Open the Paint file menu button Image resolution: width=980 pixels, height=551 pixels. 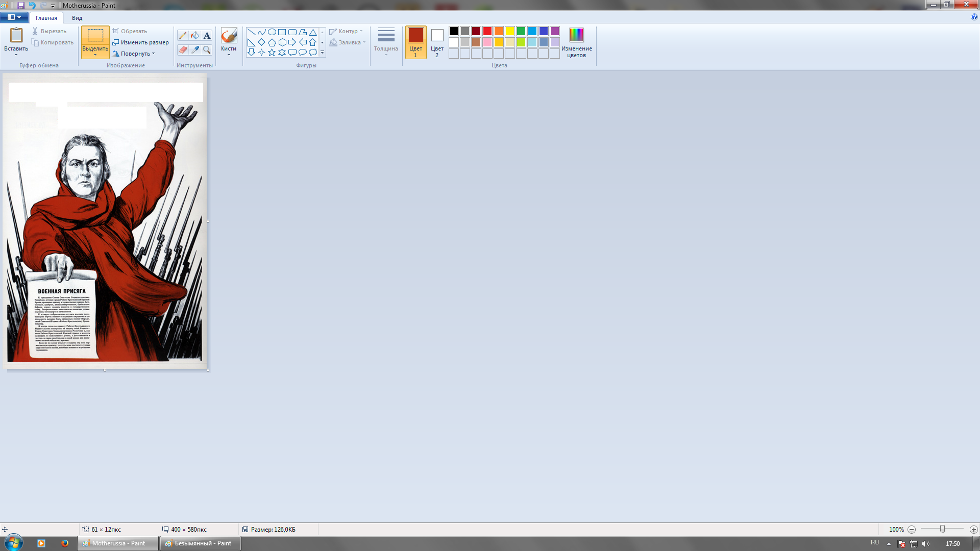pyautogui.click(x=14, y=17)
